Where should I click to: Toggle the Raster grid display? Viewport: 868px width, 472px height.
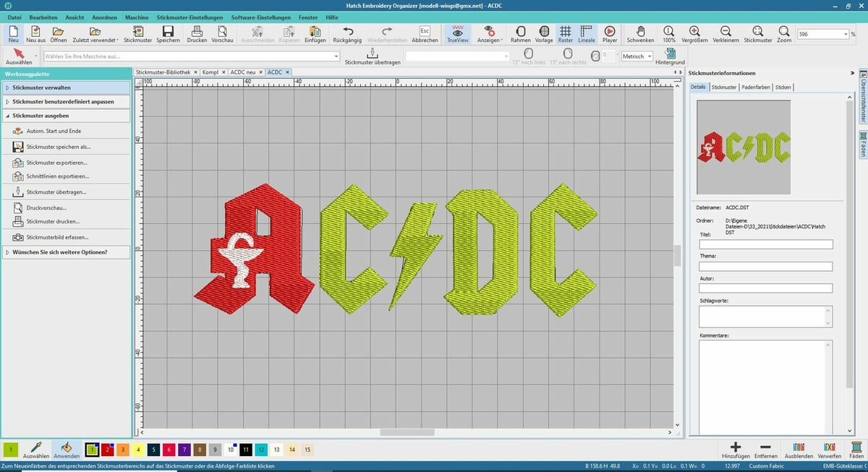point(566,34)
